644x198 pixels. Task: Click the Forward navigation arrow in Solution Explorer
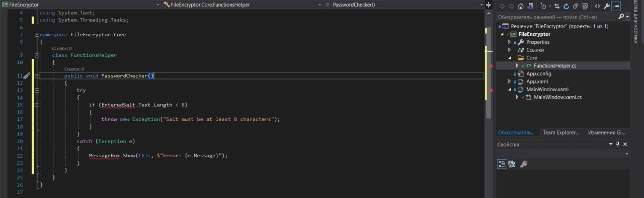point(512,6)
